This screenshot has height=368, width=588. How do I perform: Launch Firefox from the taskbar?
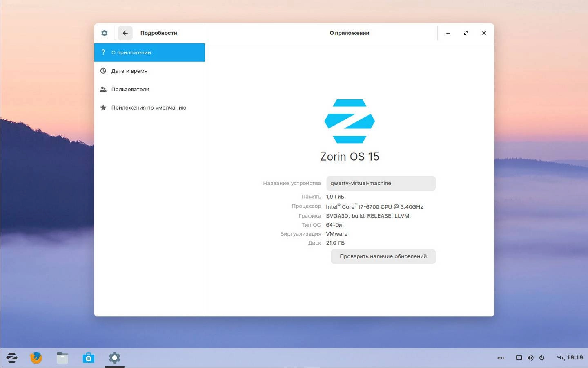36,358
